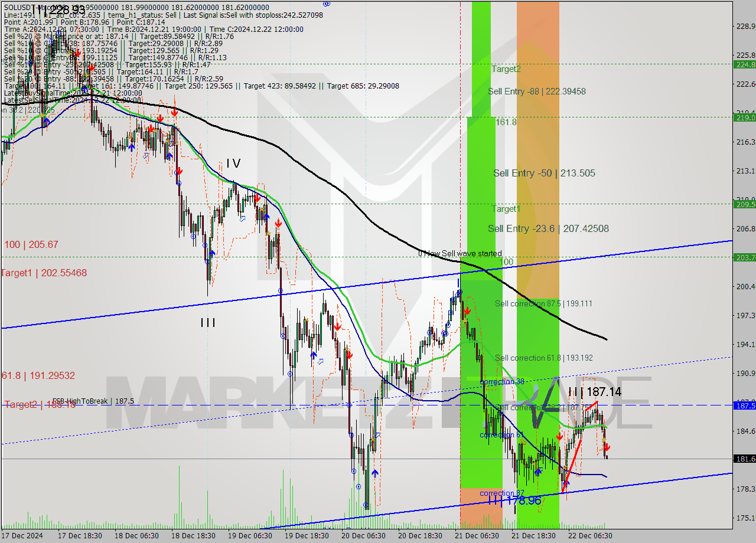The image size is (756, 543).
Task: Click the '21 Dec 06:30' time label
Action: tap(477, 535)
